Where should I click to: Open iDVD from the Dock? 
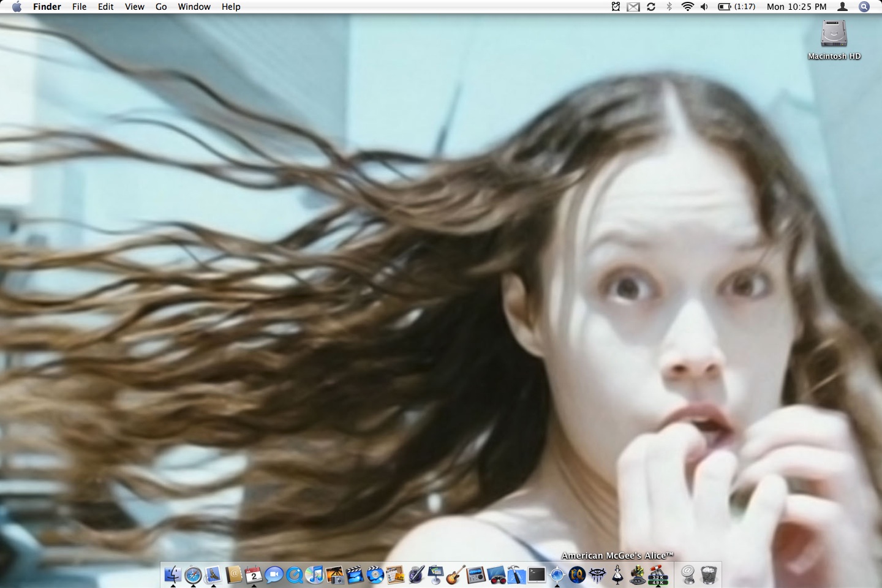coord(375,575)
